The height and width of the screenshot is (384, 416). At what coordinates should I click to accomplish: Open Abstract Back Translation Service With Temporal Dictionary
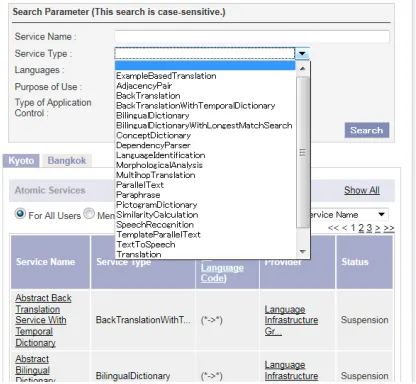pos(43,320)
